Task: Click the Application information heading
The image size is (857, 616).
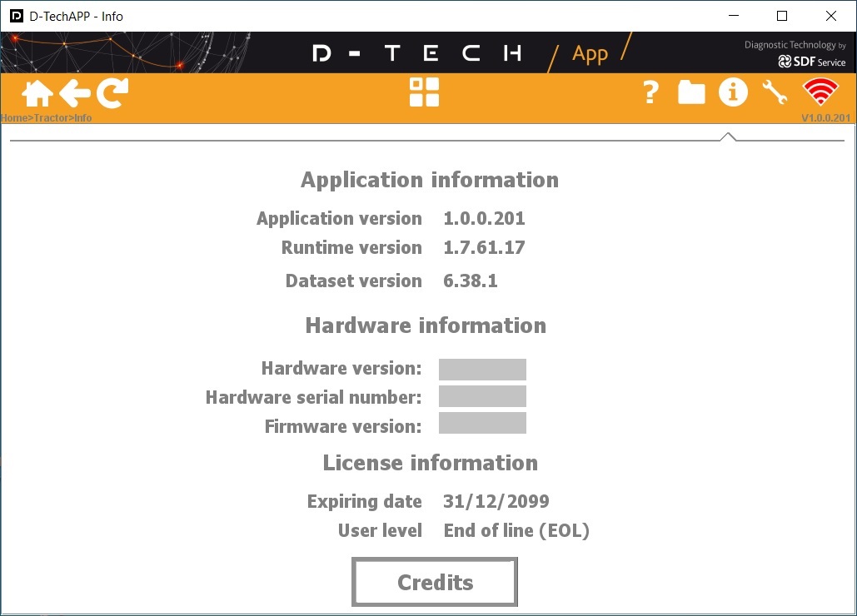Action: tap(430, 180)
